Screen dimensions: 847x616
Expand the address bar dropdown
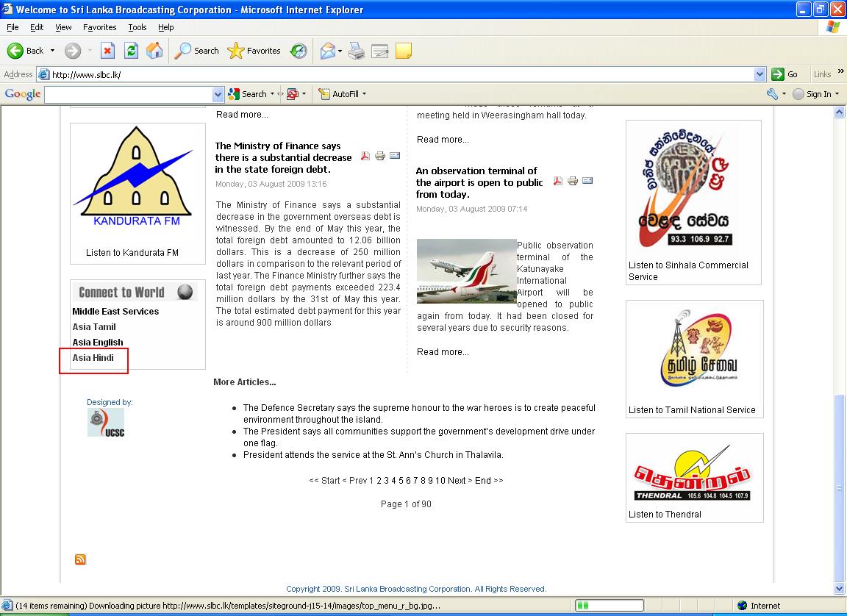click(760, 74)
